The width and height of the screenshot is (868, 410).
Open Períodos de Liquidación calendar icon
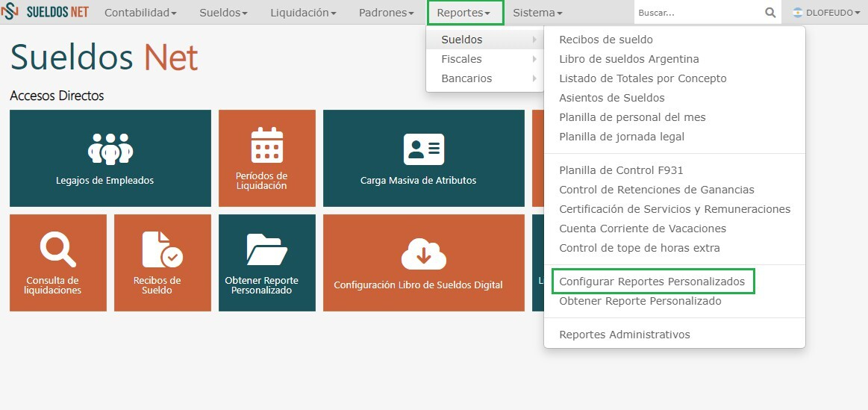(267, 145)
